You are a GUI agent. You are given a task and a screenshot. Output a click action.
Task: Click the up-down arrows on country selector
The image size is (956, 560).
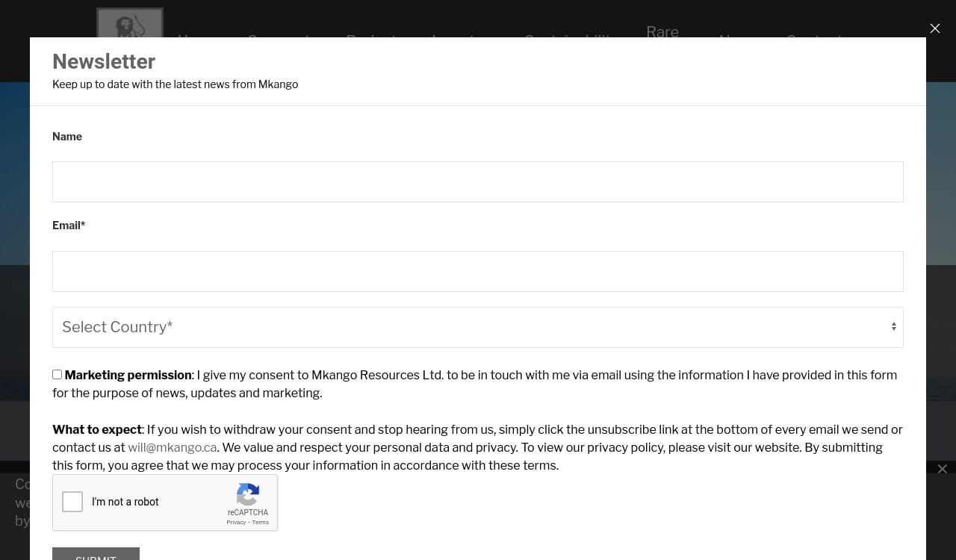[893, 327]
